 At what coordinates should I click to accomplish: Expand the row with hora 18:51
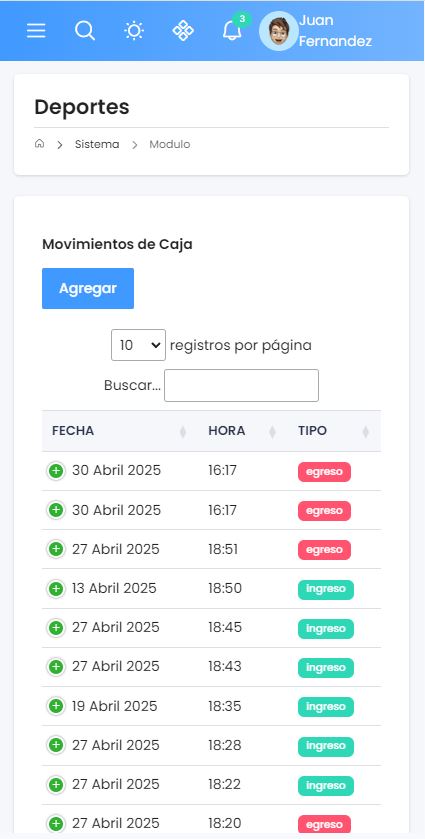tap(56, 550)
